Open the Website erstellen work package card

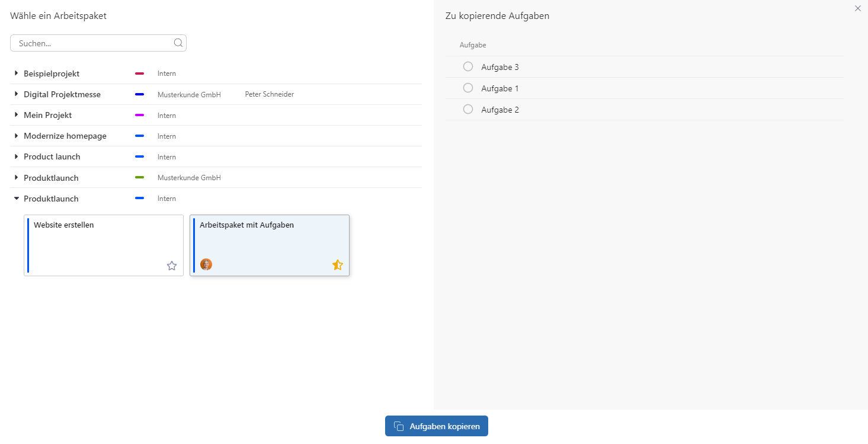pos(104,245)
